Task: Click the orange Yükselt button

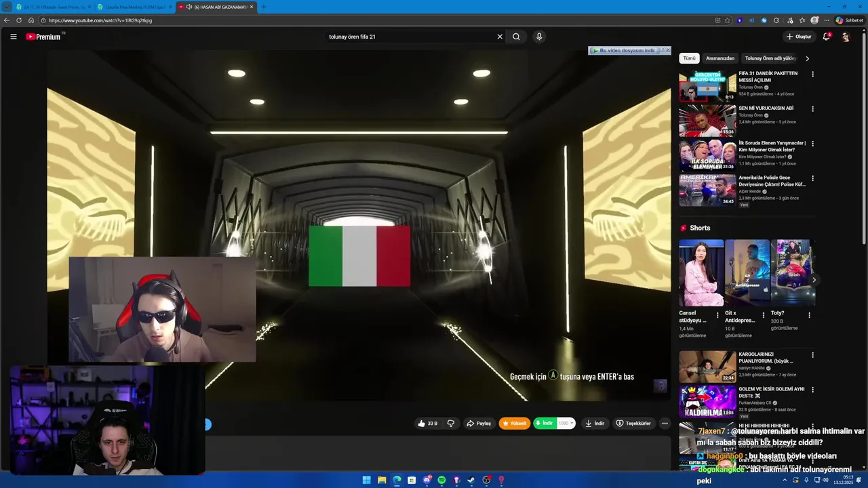Action: pyautogui.click(x=515, y=424)
